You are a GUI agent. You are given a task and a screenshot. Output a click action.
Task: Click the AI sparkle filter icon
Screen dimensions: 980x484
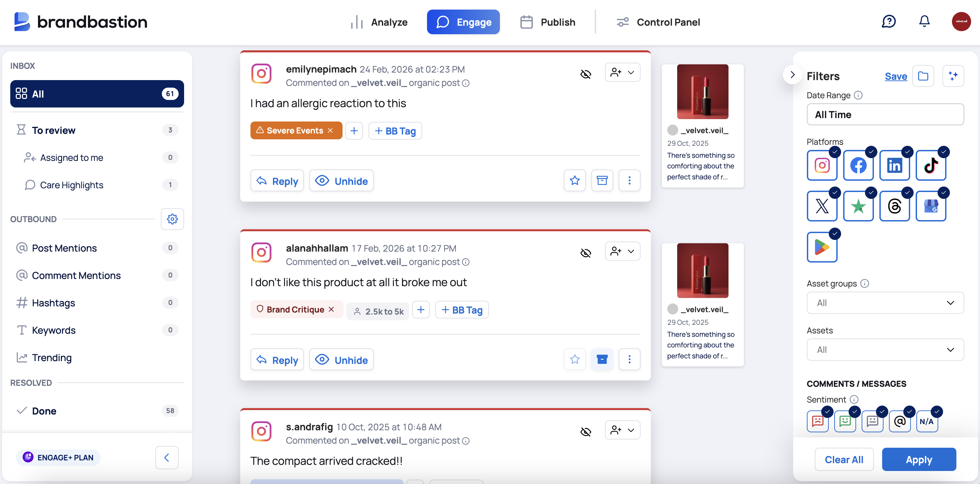click(953, 76)
